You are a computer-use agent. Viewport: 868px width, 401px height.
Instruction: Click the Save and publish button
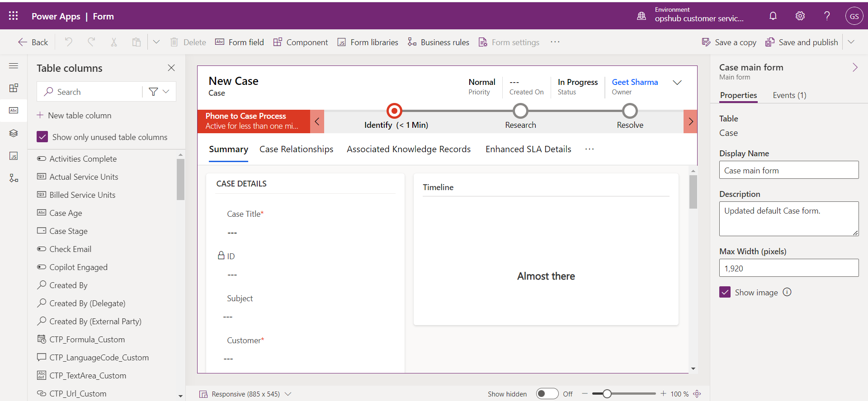tap(801, 42)
